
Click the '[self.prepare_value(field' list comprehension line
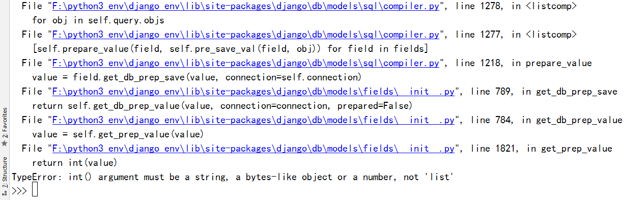coord(230,49)
